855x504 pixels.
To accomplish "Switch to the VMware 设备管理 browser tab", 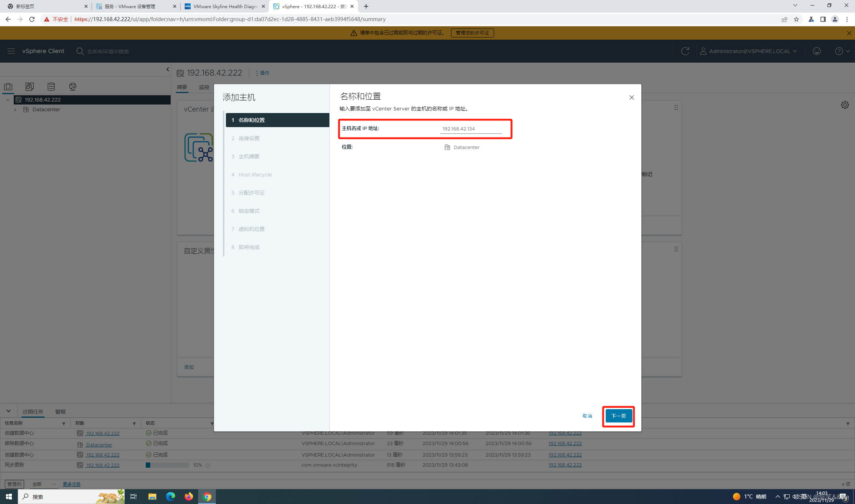I will [x=136, y=6].
